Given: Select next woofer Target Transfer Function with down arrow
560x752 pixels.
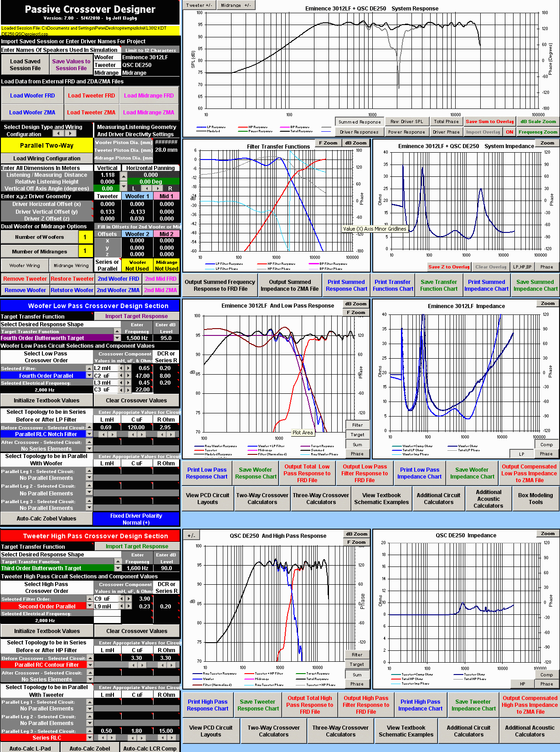Looking at the screenshot, I should click(x=117, y=338).
